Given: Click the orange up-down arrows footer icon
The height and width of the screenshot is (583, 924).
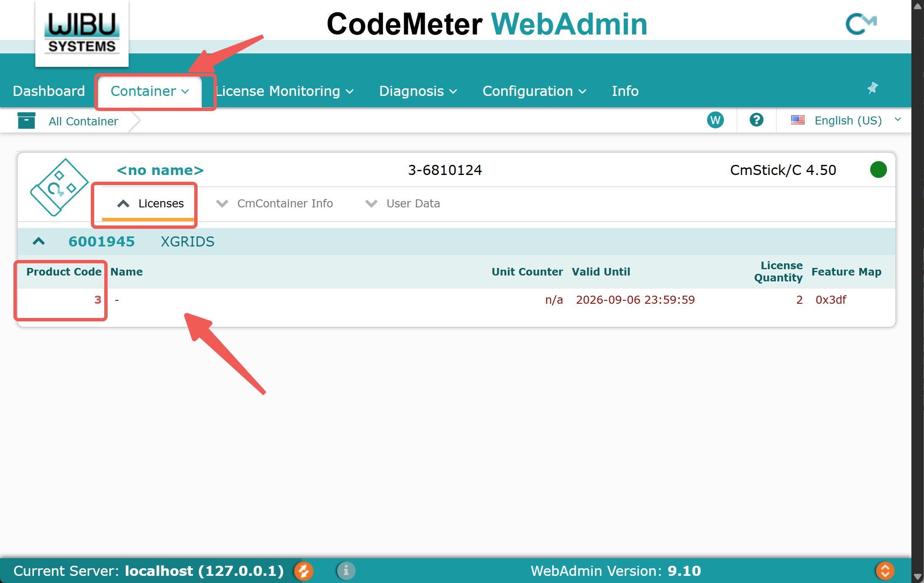Looking at the screenshot, I should click(x=885, y=571).
